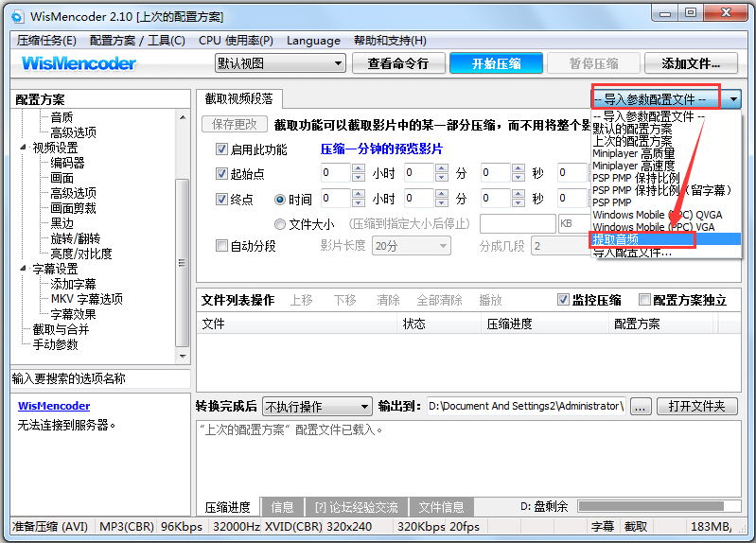Click the 开始压缩 button
The width and height of the screenshot is (756, 543).
pyautogui.click(x=496, y=63)
